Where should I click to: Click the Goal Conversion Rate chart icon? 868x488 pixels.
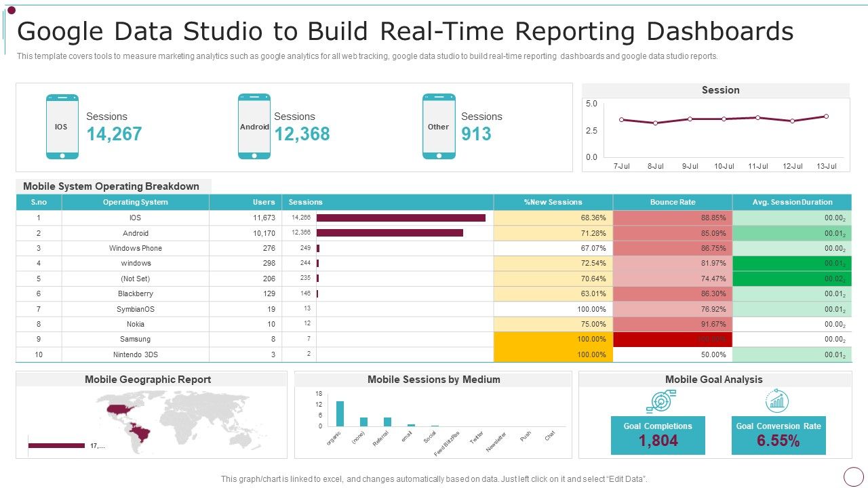(778, 401)
